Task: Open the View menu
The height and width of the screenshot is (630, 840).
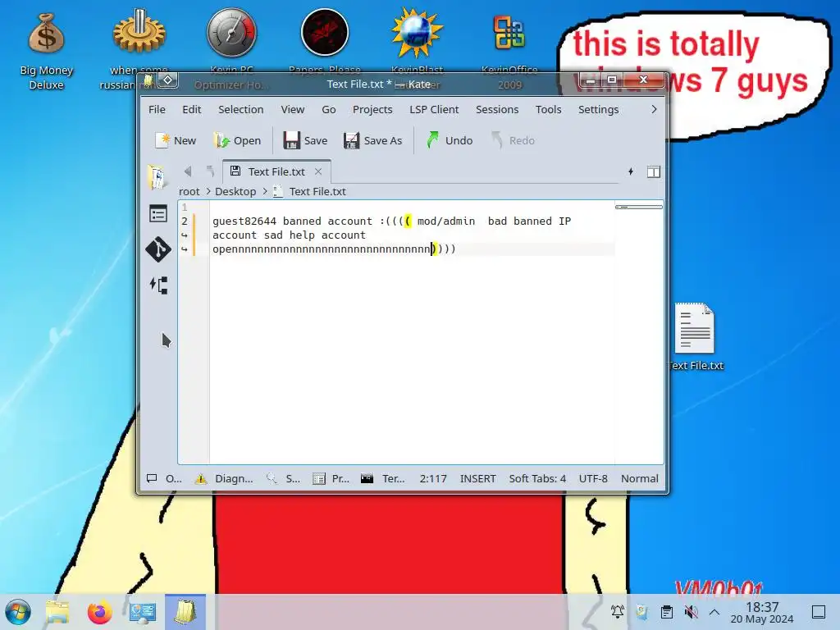Action: [293, 109]
